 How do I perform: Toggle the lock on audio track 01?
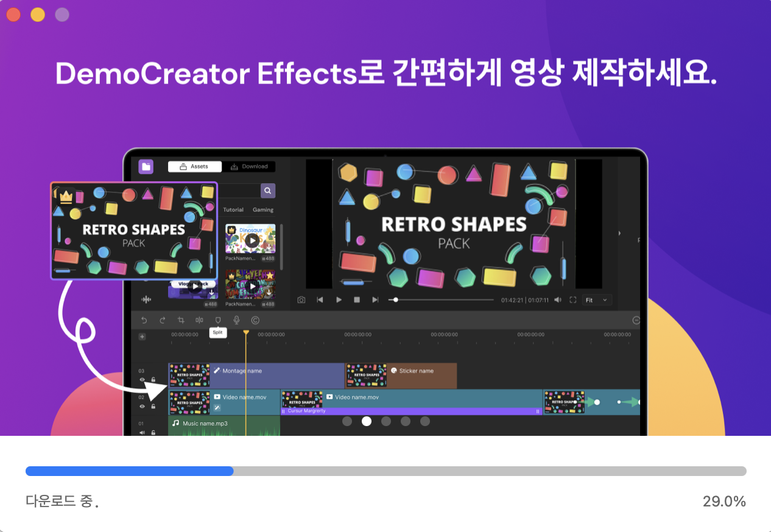(153, 433)
